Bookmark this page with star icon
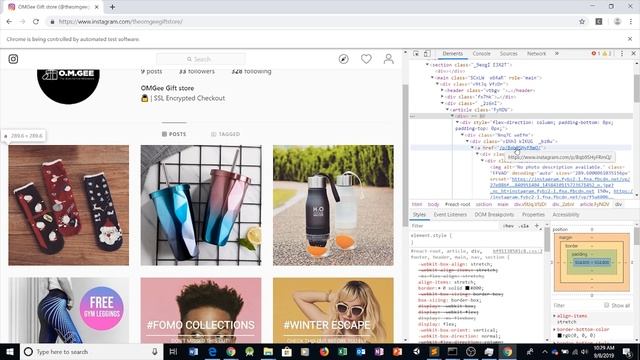The height and width of the screenshot is (360, 640). point(582,22)
